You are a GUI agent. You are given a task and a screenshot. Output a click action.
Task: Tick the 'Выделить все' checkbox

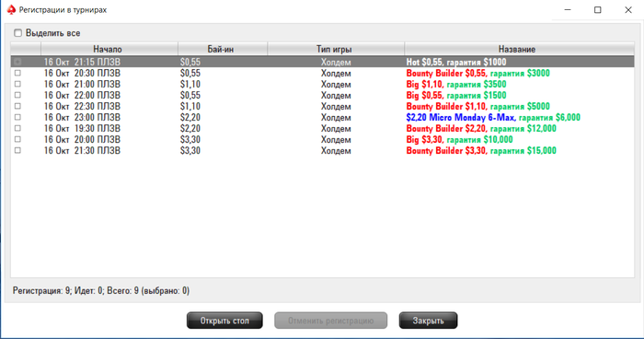click(x=17, y=33)
